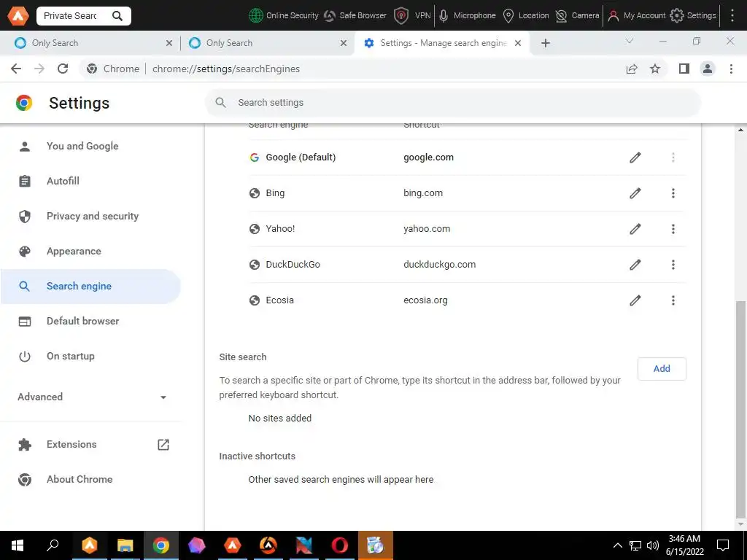The width and height of the screenshot is (747, 560).
Task: Open Online Security from top bar
Action: (284, 16)
